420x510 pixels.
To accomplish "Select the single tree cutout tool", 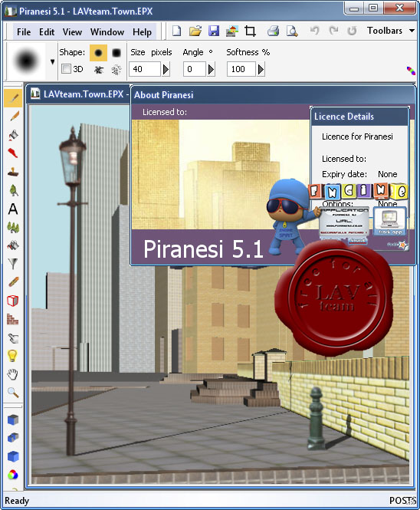I will click(x=13, y=190).
